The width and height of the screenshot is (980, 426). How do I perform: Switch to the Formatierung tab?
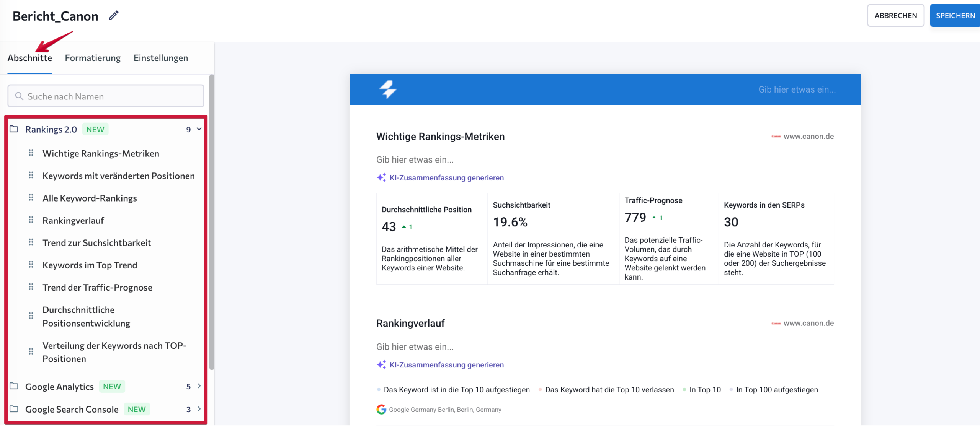tap(93, 58)
